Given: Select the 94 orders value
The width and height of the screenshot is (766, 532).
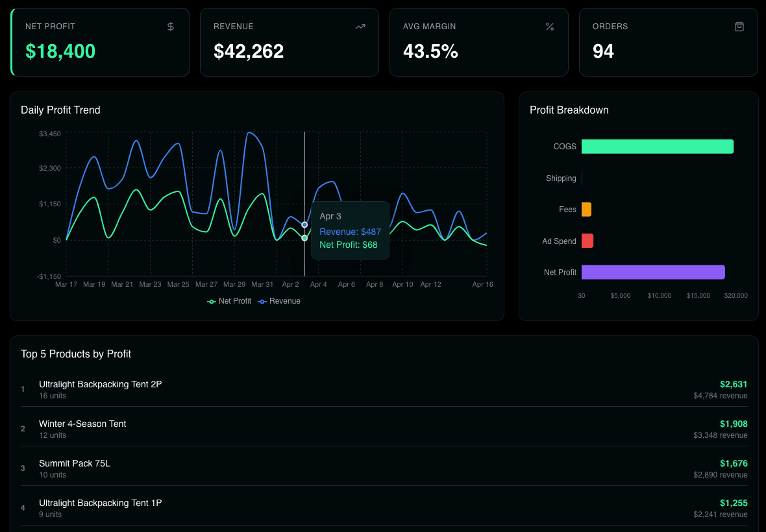Looking at the screenshot, I should (603, 51).
